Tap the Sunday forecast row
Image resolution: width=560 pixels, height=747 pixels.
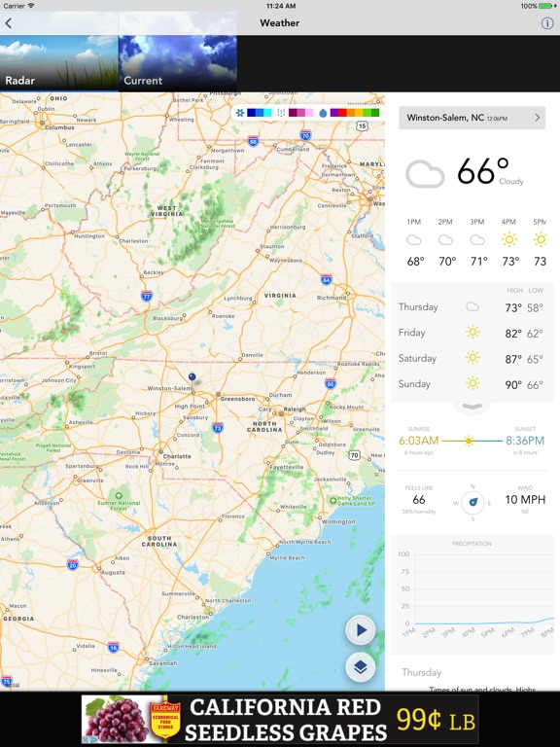[x=472, y=384]
